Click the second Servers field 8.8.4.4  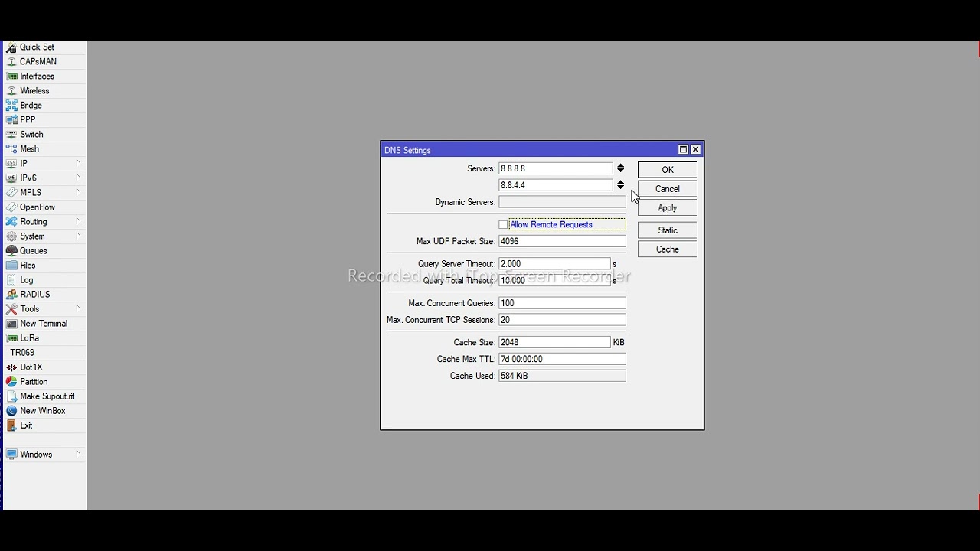coord(556,185)
